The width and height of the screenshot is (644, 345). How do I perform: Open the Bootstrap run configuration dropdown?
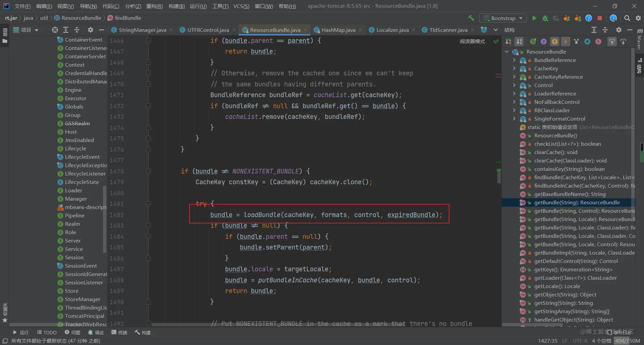pos(503,18)
